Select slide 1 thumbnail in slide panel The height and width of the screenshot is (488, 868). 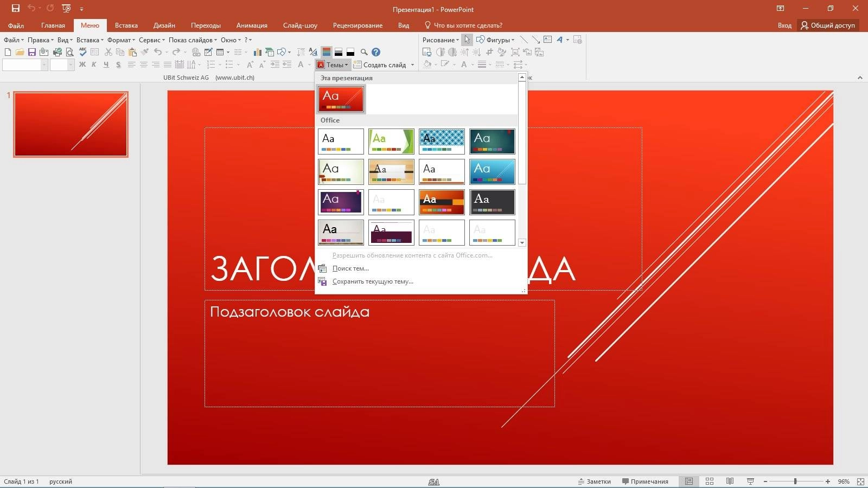click(71, 124)
